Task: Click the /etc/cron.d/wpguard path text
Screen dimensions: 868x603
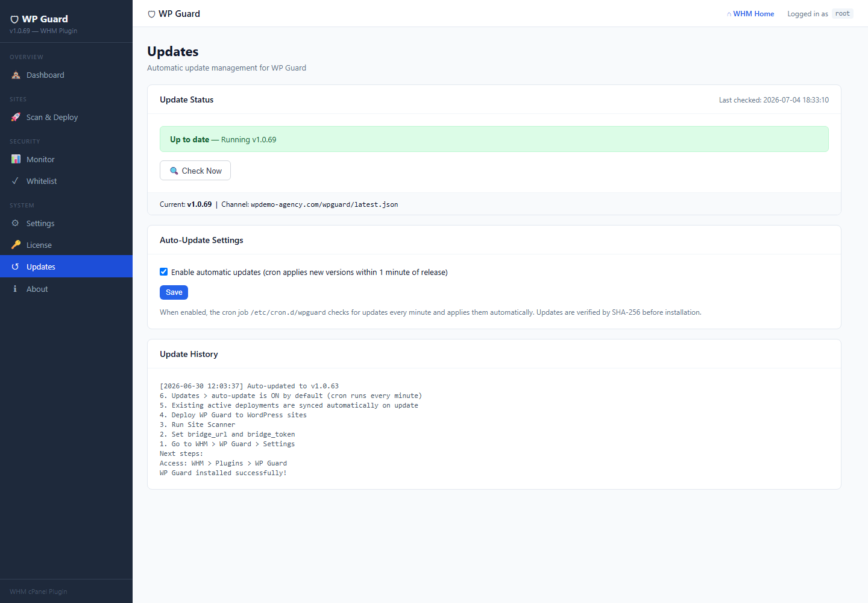Action: pos(288,312)
